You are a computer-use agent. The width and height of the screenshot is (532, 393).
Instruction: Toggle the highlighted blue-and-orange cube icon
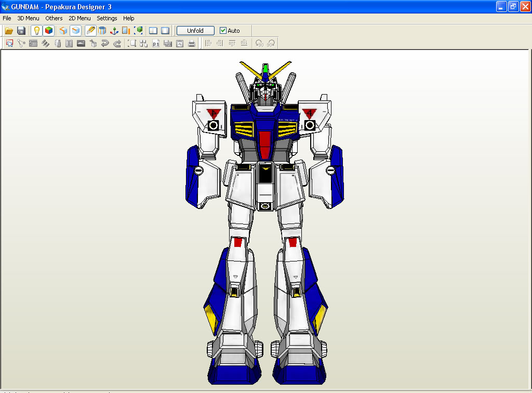(76, 31)
